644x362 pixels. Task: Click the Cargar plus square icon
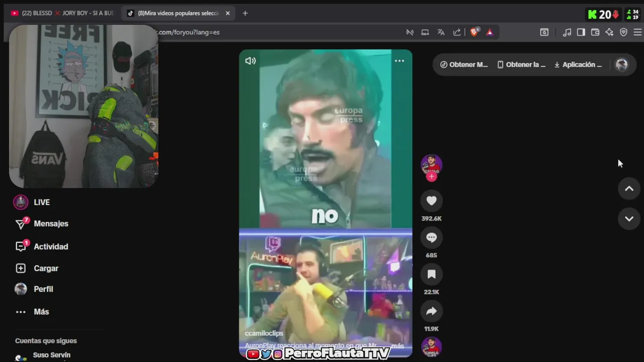(x=21, y=268)
